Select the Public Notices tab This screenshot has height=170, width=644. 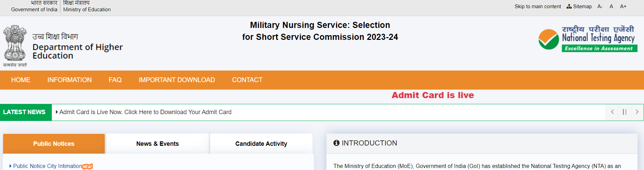point(54,144)
